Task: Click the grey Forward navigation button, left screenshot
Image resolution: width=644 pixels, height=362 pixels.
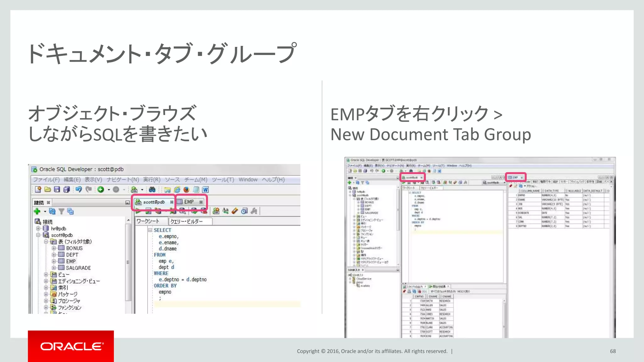Action: [116, 189]
